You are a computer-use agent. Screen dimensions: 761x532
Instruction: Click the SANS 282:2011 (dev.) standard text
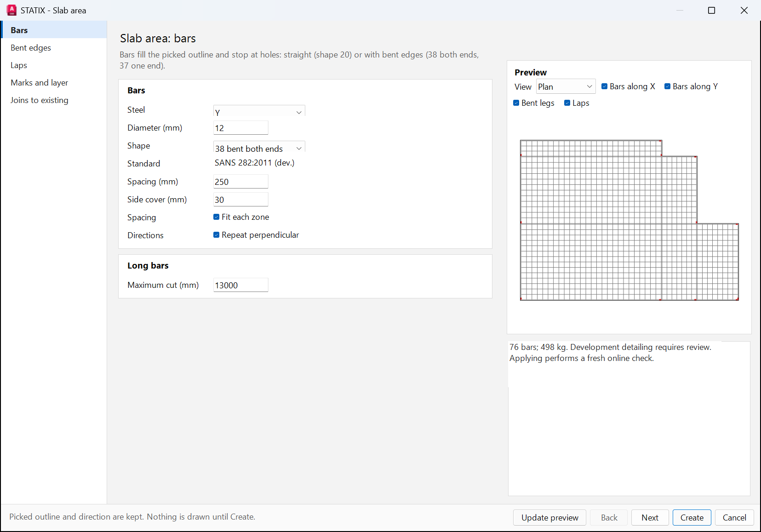pyautogui.click(x=254, y=163)
